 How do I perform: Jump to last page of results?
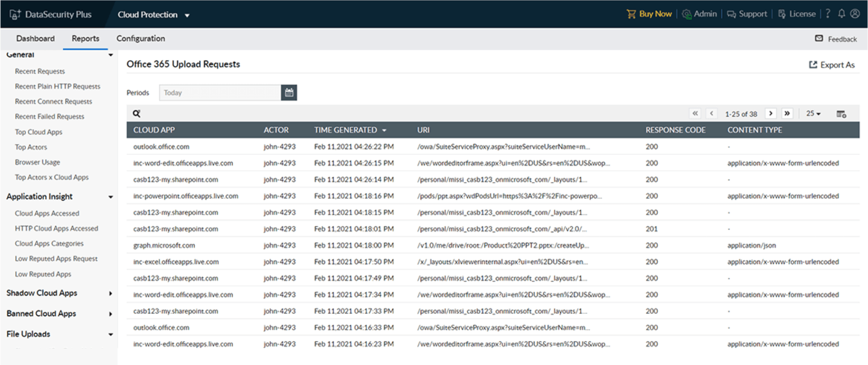pyautogui.click(x=787, y=114)
